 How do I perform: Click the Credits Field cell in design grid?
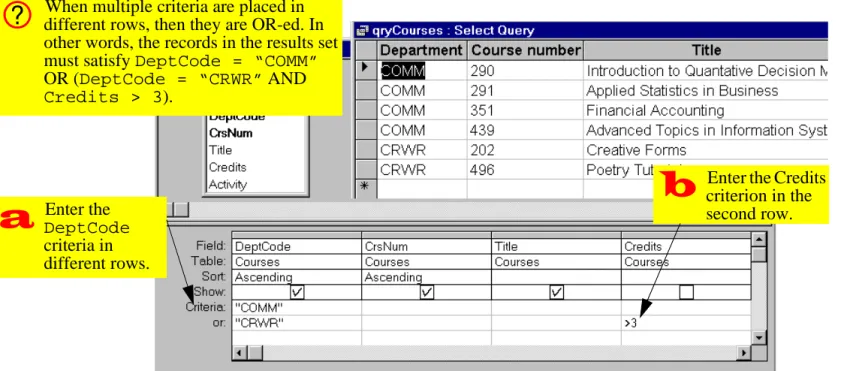[686, 246]
